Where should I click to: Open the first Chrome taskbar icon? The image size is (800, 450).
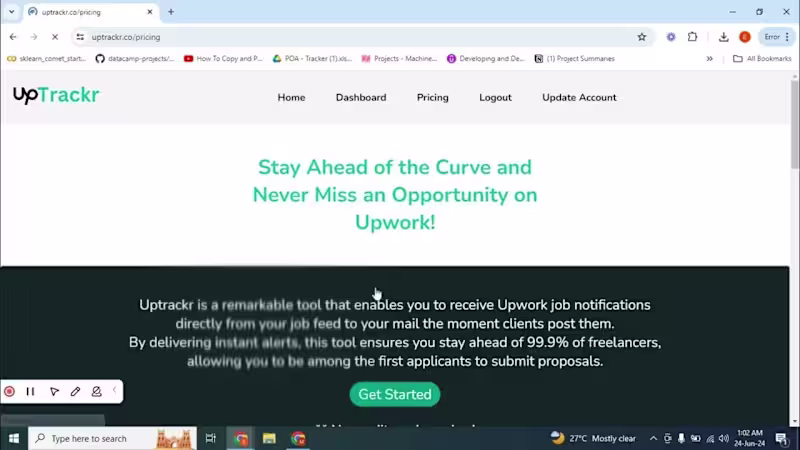pos(241,438)
